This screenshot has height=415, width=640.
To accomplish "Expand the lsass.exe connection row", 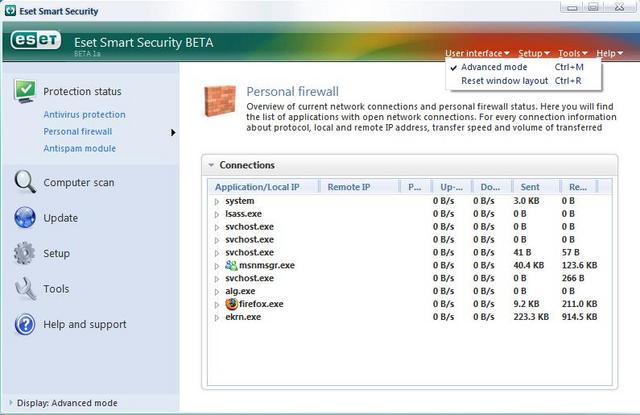I will (217, 214).
